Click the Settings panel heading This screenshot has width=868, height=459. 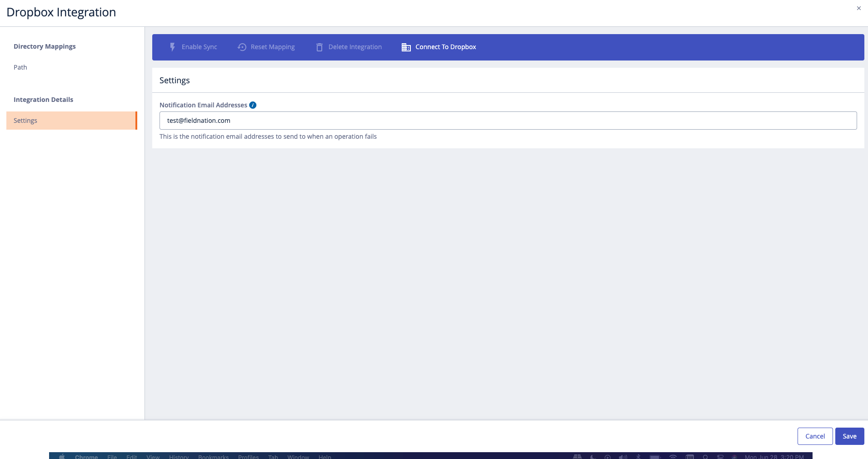click(x=175, y=81)
